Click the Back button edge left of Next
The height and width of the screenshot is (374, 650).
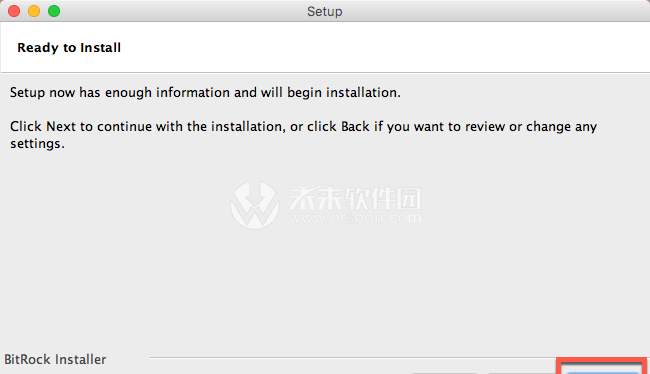coord(521,372)
